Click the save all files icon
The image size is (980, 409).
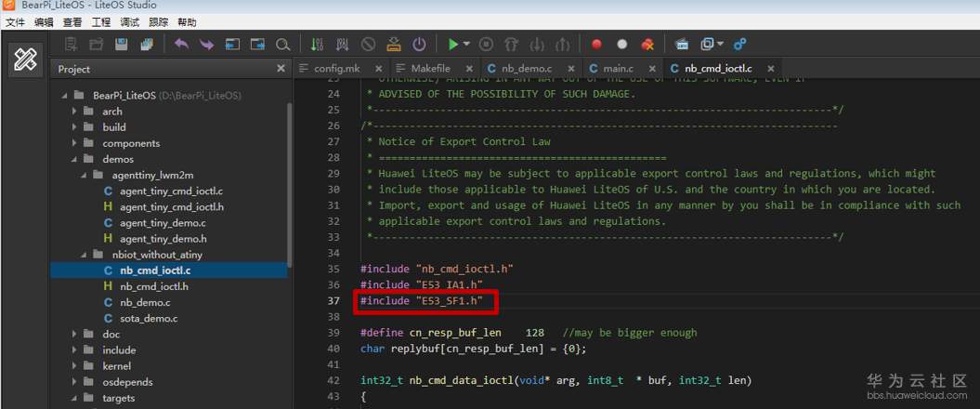pyautogui.click(x=147, y=45)
